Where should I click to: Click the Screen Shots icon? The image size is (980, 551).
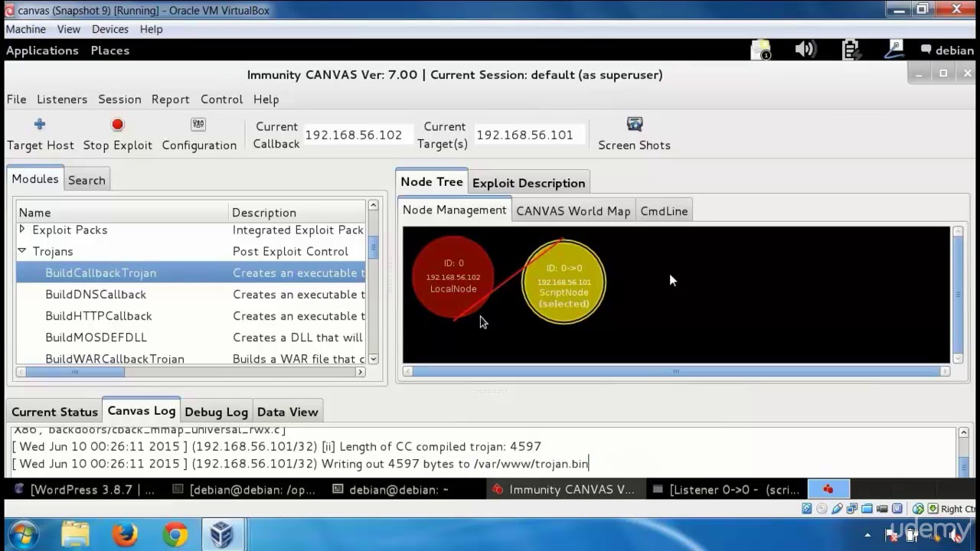coord(634,124)
